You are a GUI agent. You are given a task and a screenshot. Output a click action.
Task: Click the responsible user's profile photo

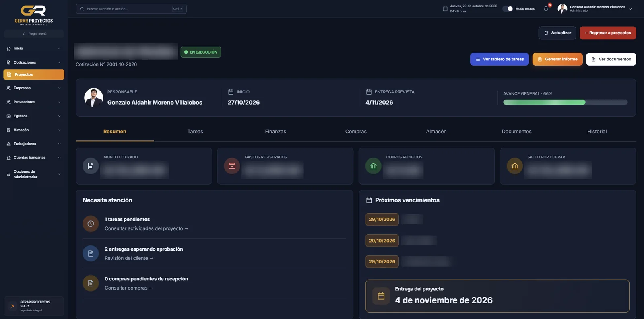coord(94,98)
